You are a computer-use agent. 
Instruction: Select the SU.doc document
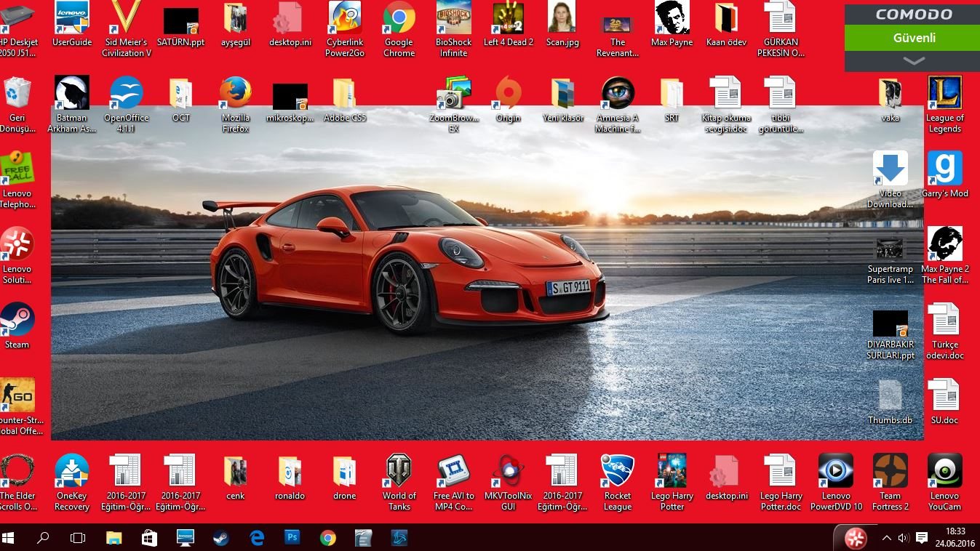click(945, 401)
